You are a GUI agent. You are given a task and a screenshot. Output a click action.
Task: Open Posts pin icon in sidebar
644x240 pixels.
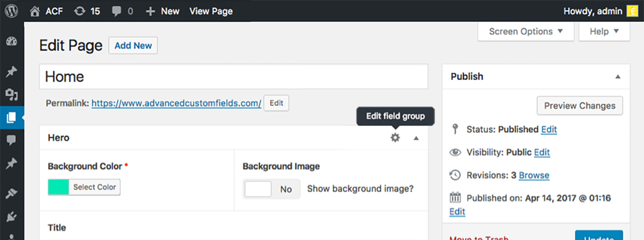pos(11,72)
